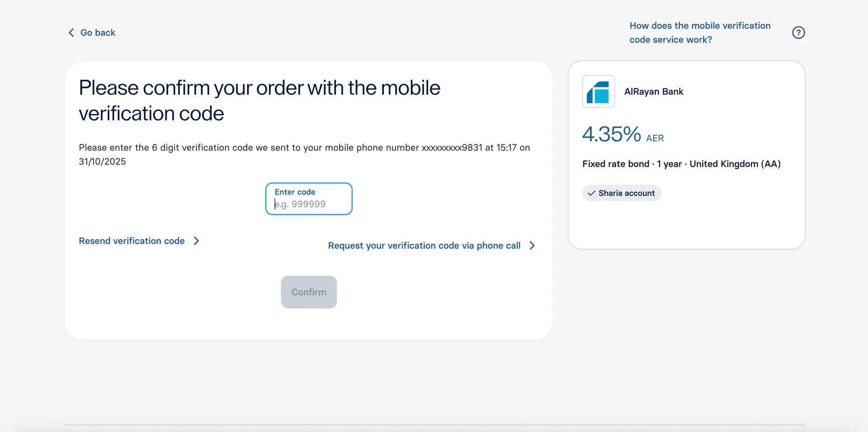
Task: Click the checkmark inside the Sharia account tag
Action: click(x=591, y=193)
